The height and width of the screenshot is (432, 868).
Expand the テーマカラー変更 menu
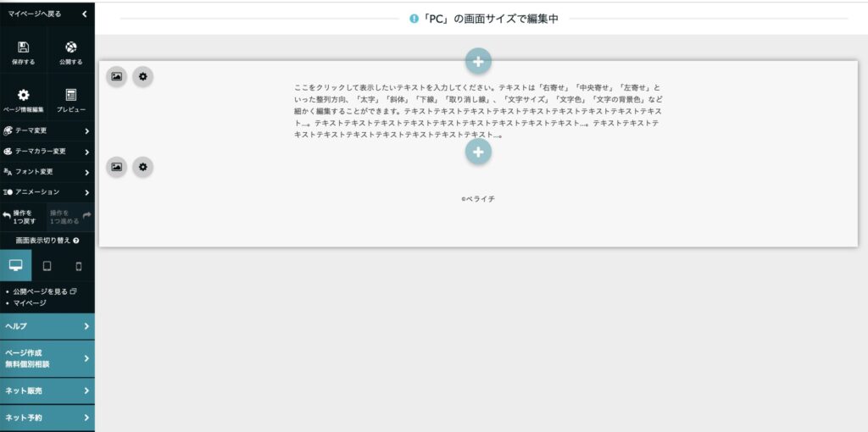pos(47,152)
